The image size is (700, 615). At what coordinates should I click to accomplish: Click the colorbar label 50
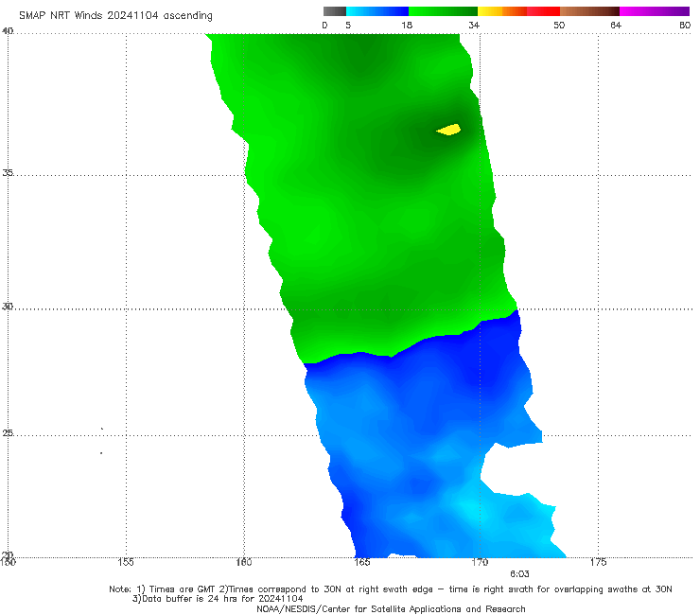point(559,25)
